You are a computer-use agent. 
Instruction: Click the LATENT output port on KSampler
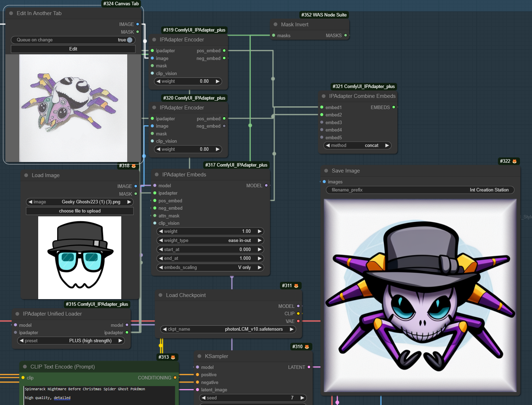309,367
